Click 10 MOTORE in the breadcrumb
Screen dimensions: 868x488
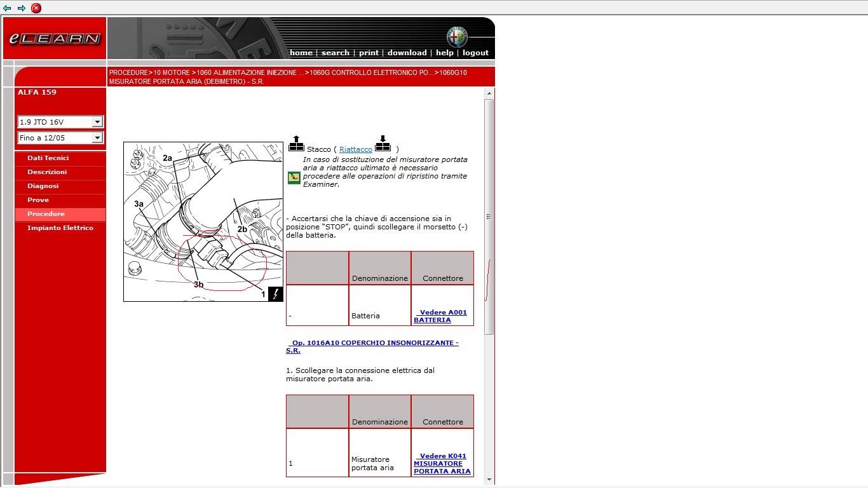pos(172,73)
